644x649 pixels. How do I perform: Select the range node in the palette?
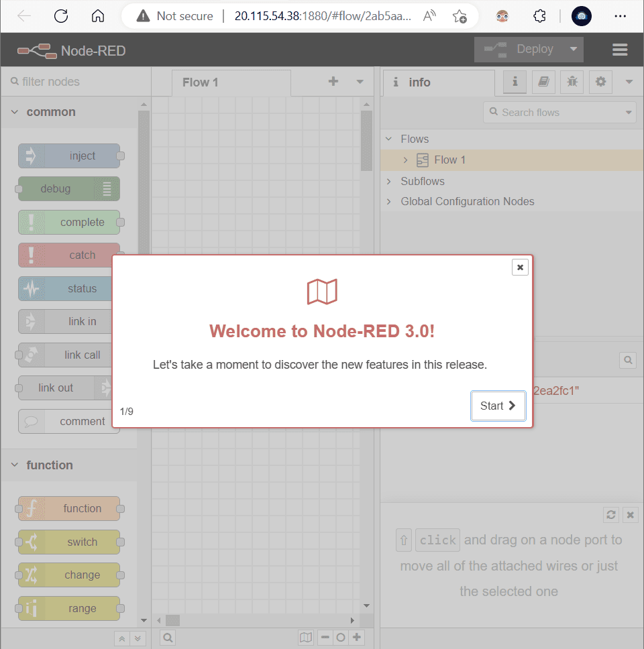tap(69, 609)
